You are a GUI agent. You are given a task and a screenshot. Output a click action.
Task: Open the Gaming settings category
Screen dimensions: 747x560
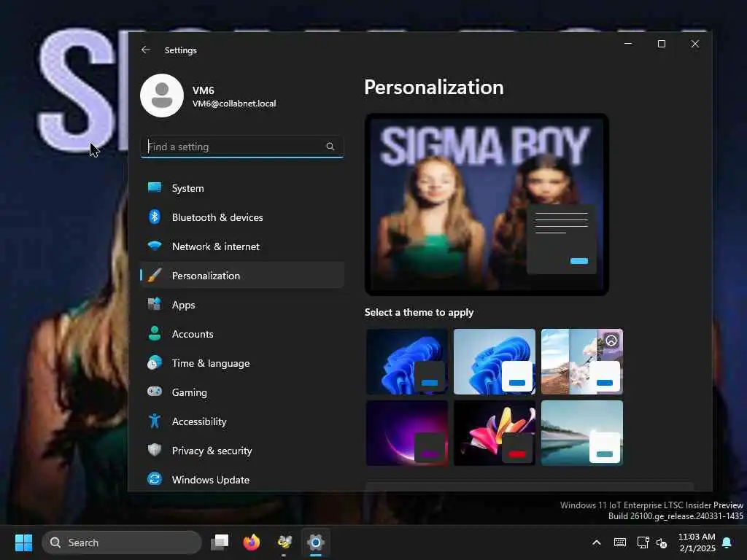click(242, 392)
